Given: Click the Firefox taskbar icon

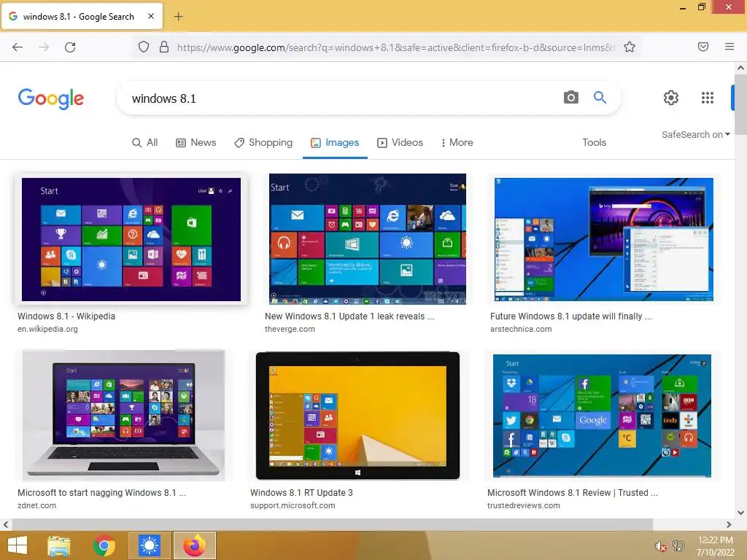Looking at the screenshot, I should pos(194,545).
